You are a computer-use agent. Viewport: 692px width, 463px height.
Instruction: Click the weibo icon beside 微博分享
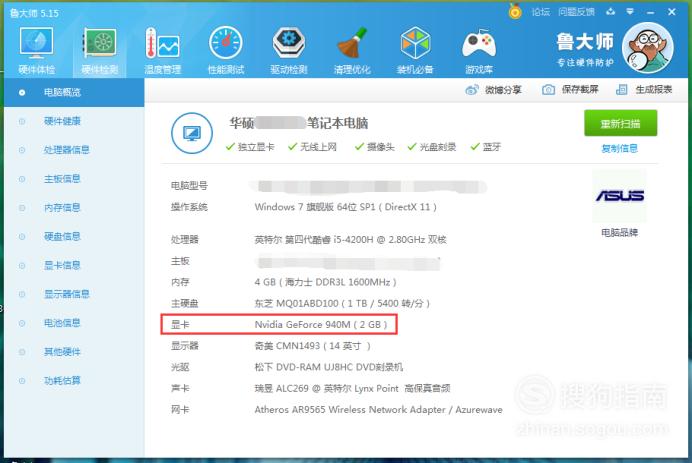point(472,90)
